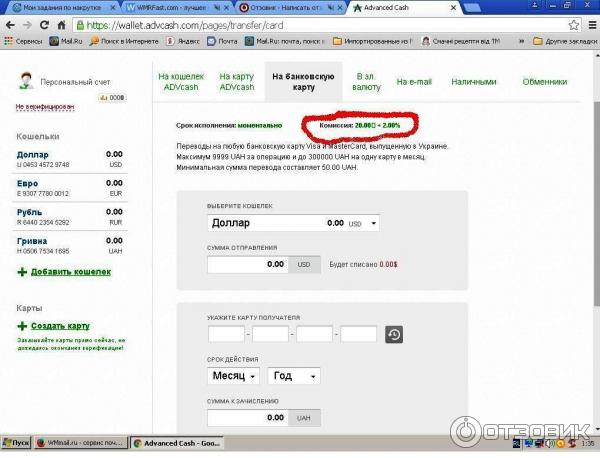The width and height of the screenshot is (600, 458).
Task: Click the browser back arrow
Action: [x=10, y=25]
